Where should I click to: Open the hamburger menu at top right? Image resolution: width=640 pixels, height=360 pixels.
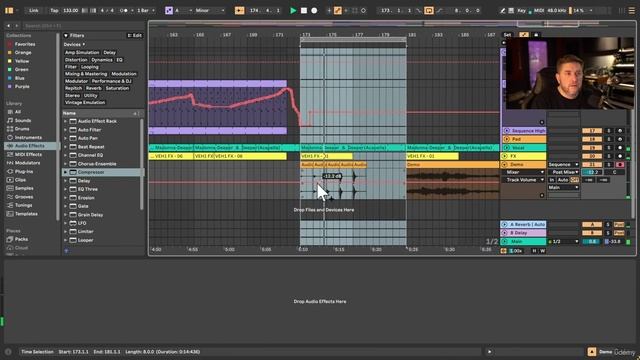tap(631, 11)
